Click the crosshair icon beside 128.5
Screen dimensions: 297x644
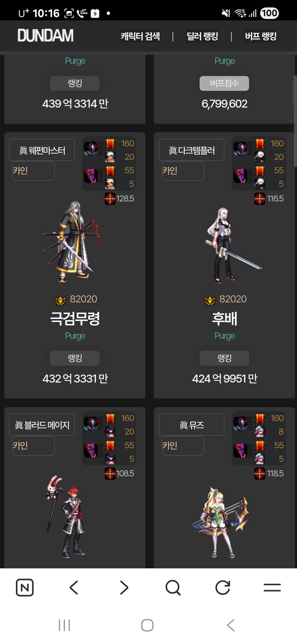click(x=110, y=198)
